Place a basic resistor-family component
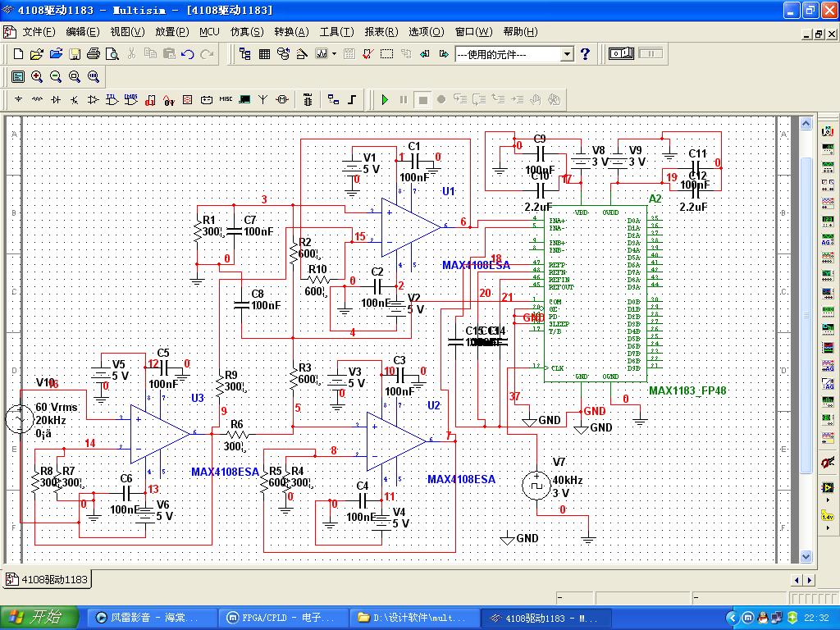 click(x=37, y=99)
